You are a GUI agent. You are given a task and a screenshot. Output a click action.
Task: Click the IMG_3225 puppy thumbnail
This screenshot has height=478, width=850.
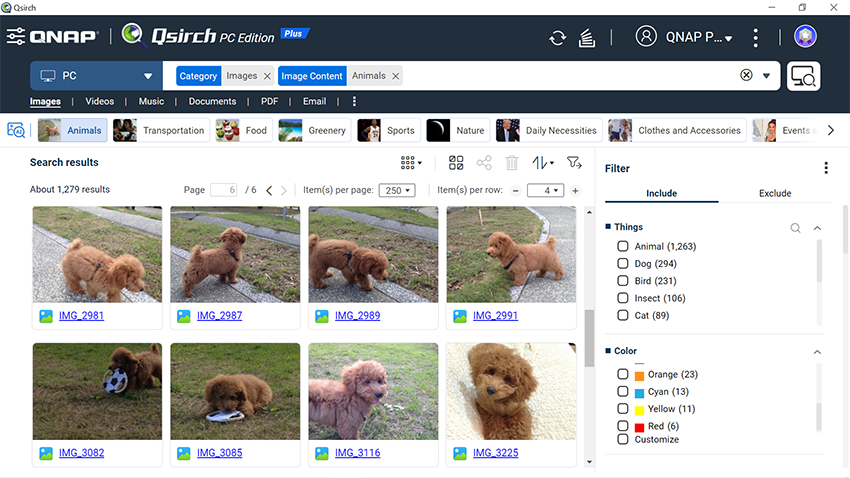point(510,391)
